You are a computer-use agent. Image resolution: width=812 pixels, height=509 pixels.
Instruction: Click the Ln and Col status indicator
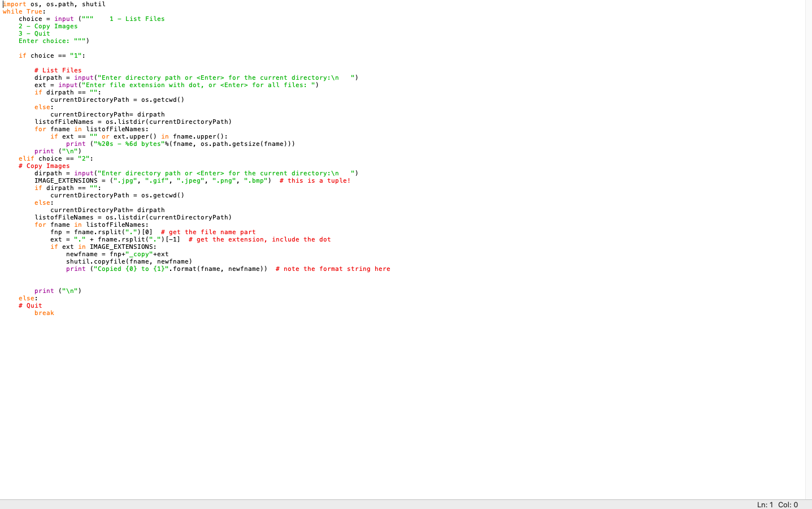[x=778, y=504]
